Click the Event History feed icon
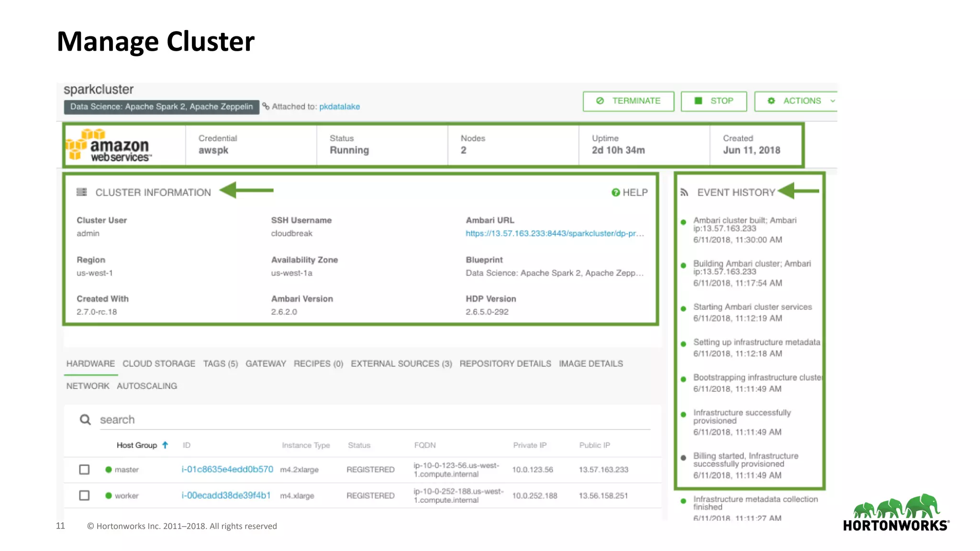Screen dimensions: 980x551 684,192
